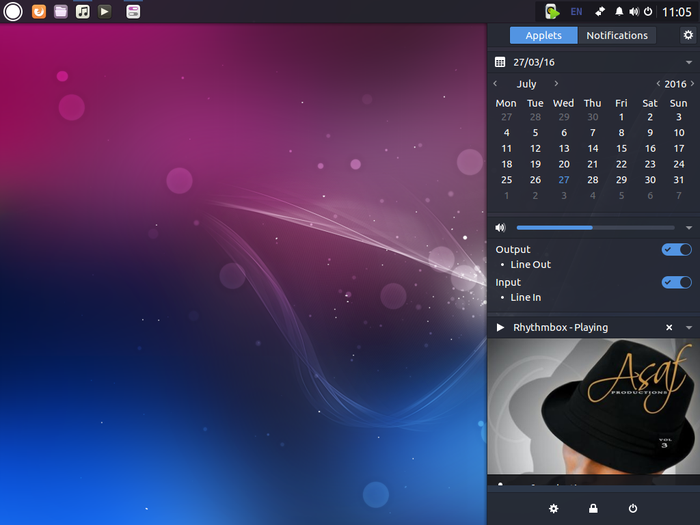Open the Files manager launcher
This screenshot has width=700, height=525.
(61, 11)
